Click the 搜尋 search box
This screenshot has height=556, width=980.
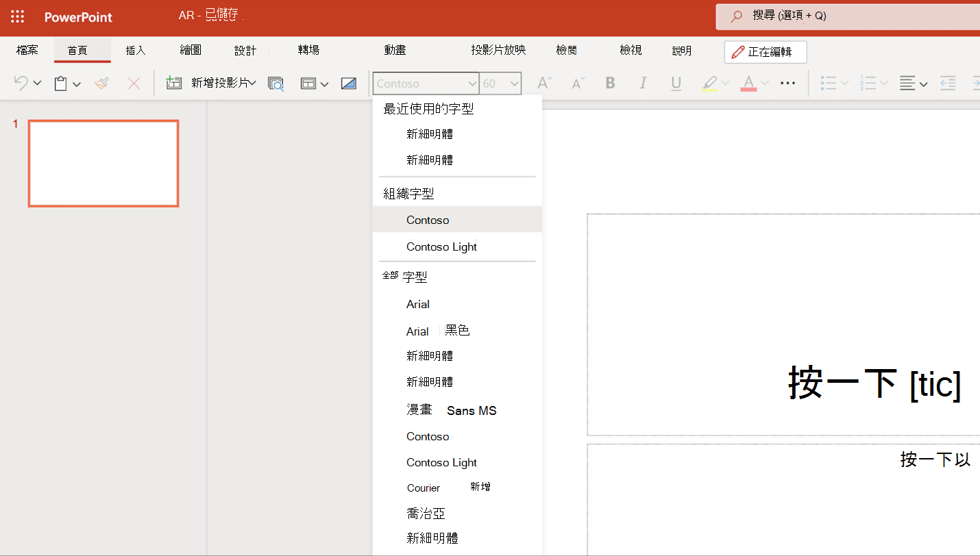[848, 16]
